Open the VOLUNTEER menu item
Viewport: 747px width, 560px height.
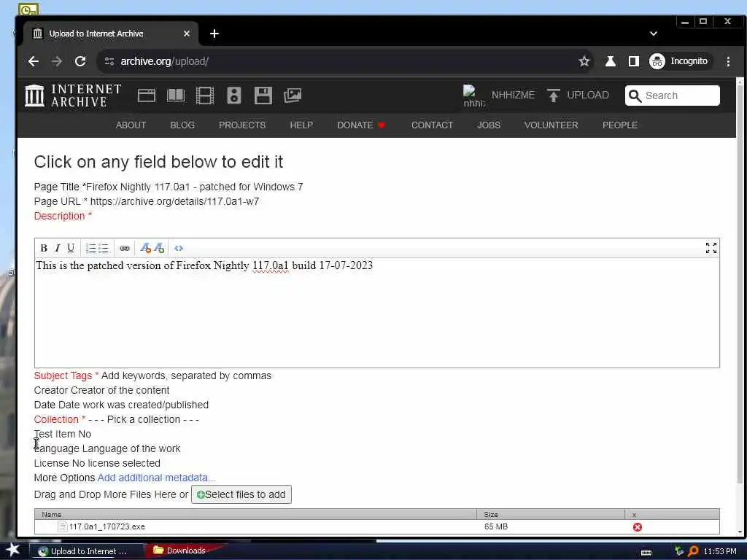coord(551,125)
